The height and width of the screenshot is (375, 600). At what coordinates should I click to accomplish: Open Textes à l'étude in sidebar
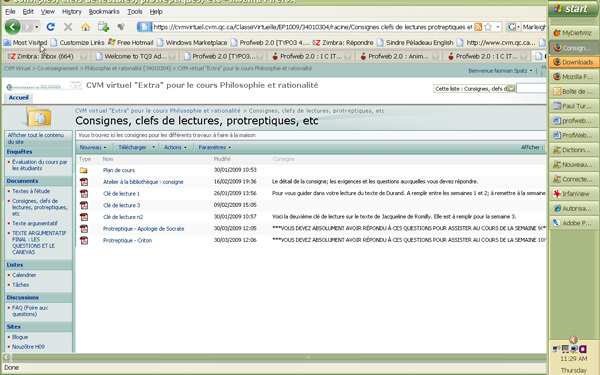pos(31,191)
